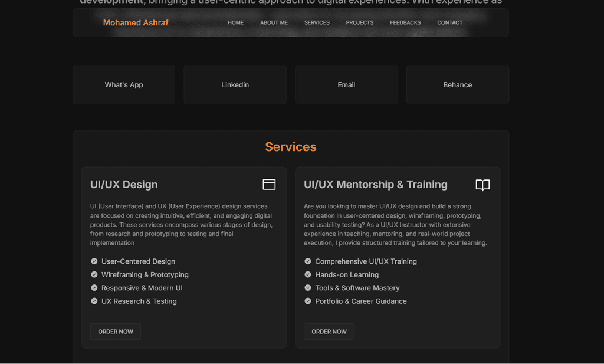Jump to the FEEDBACKS section
The width and height of the screenshot is (604, 364).
(x=405, y=23)
